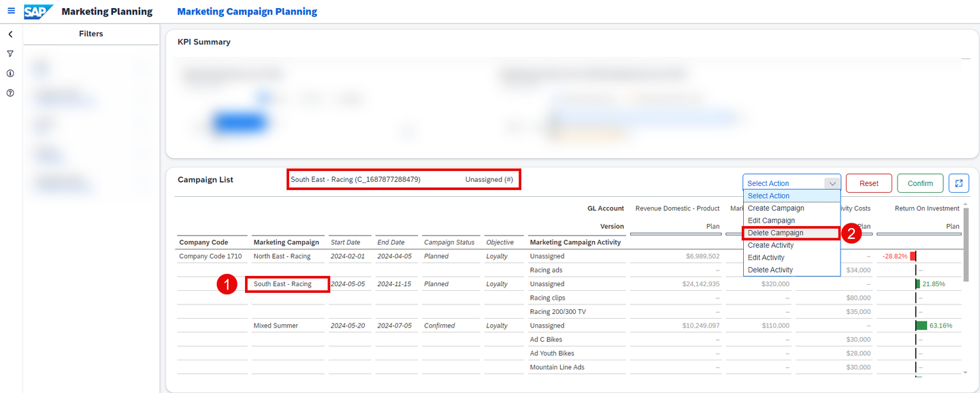Click the Marketing Planning title
This screenshot has width=980, height=393.
[x=107, y=12]
